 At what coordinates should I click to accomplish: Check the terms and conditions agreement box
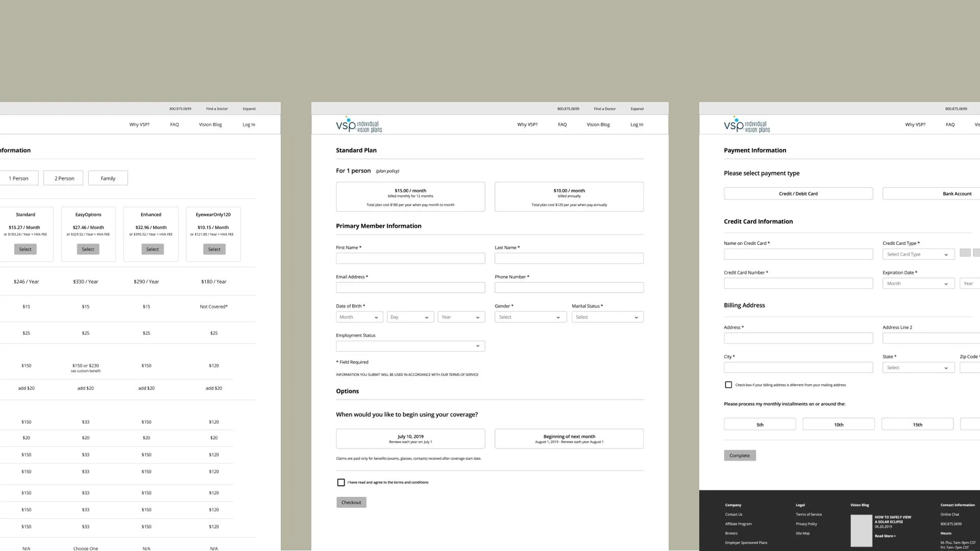[x=341, y=482]
